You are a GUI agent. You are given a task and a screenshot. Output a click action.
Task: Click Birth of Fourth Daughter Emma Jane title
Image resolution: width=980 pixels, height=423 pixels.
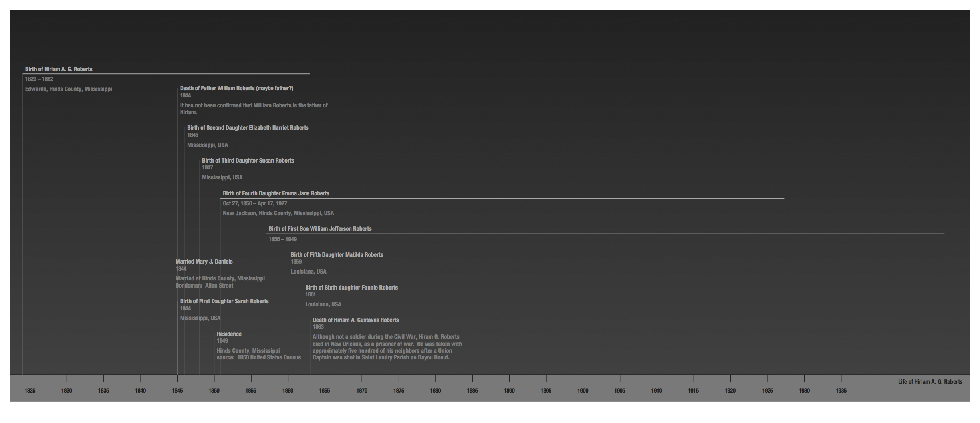point(276,193)
